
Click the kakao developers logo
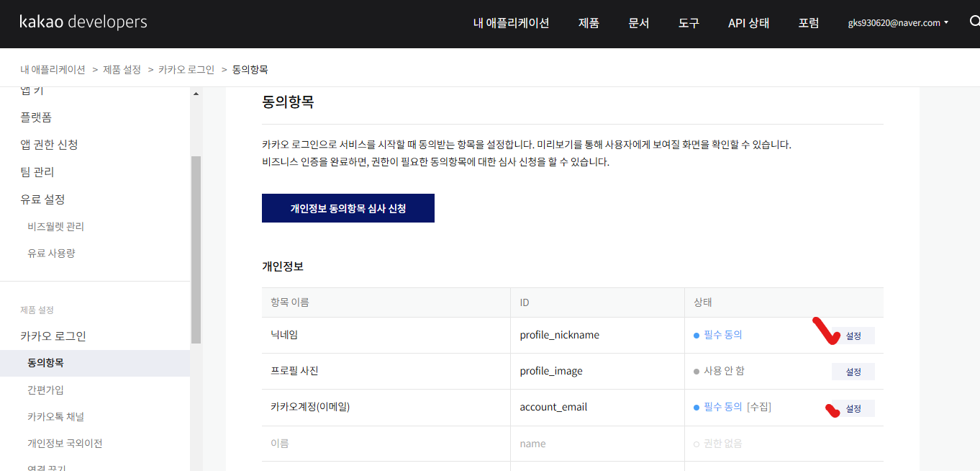[x=83, y=22]
